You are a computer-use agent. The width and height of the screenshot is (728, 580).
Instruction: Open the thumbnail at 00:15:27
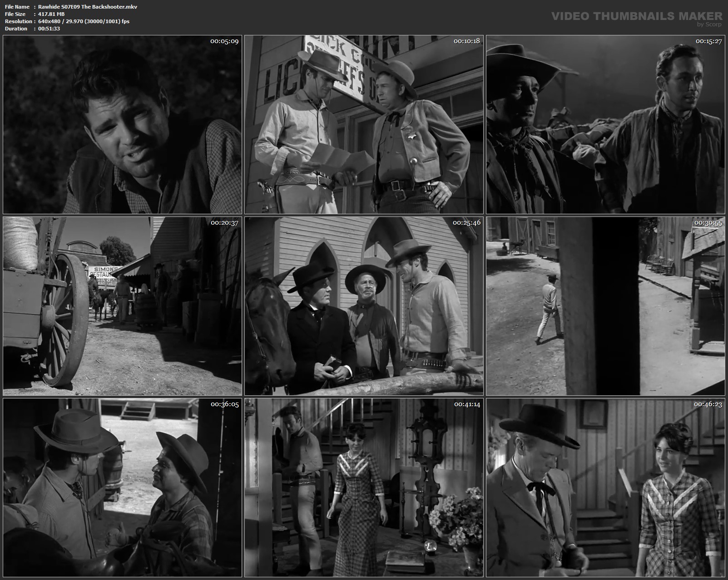click(605, 124)
